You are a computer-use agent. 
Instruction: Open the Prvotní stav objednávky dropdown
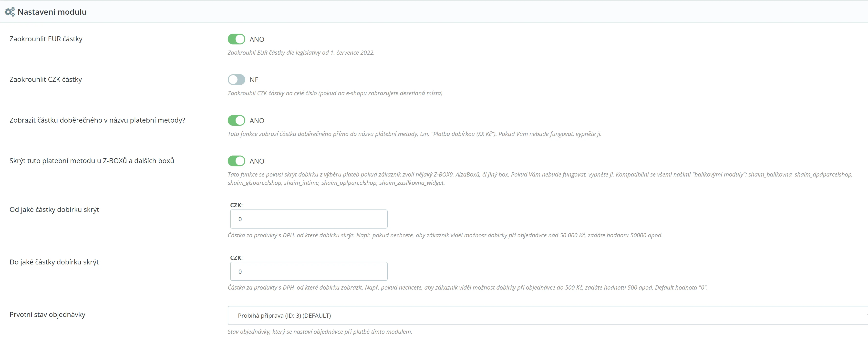546,315
